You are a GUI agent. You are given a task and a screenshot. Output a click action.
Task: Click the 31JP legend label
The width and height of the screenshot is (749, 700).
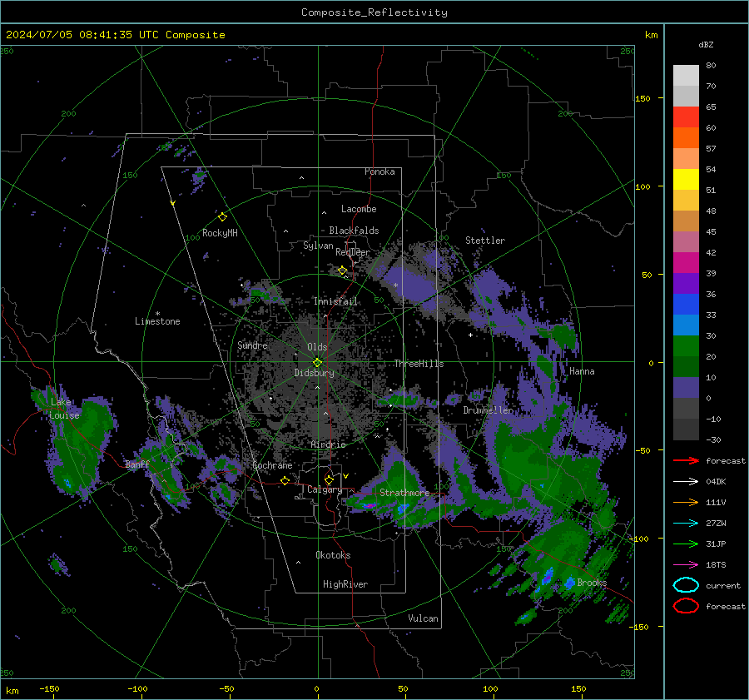716,544
